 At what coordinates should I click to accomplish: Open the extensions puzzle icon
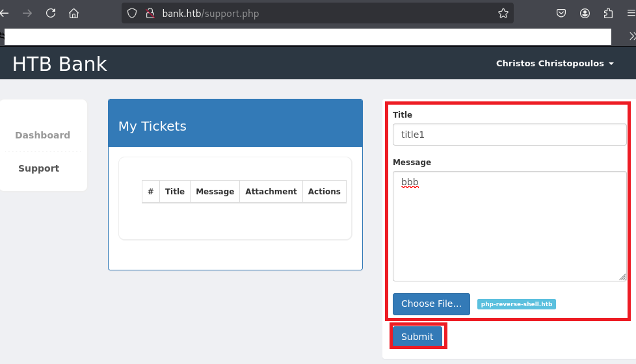[x=608, y=13]
